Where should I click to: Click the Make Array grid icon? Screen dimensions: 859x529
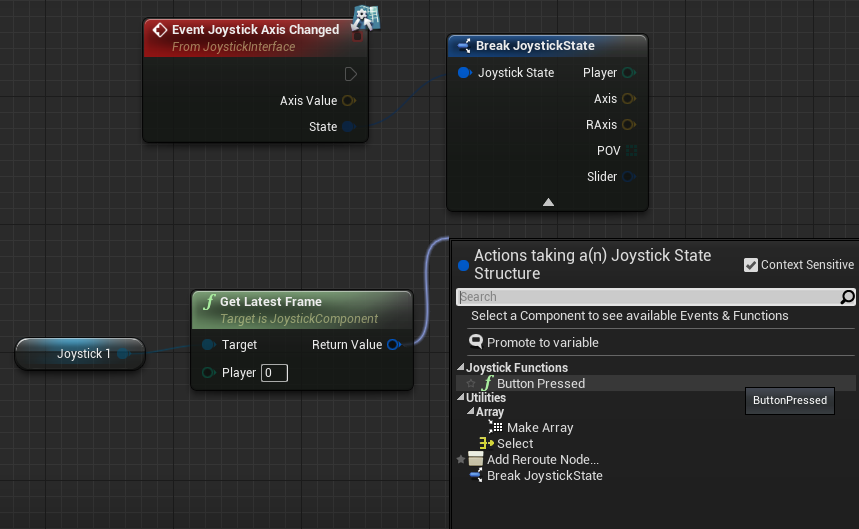(495, 427)
